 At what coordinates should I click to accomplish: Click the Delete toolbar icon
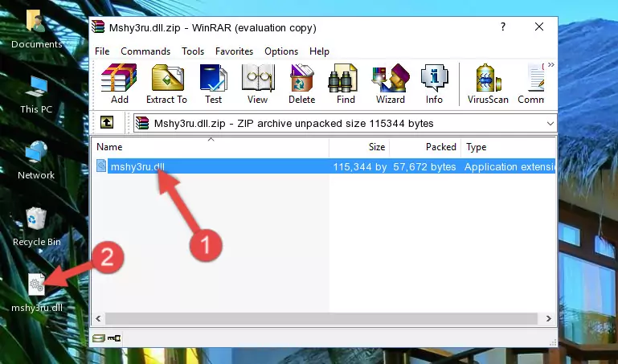click(x=301, y=84)
